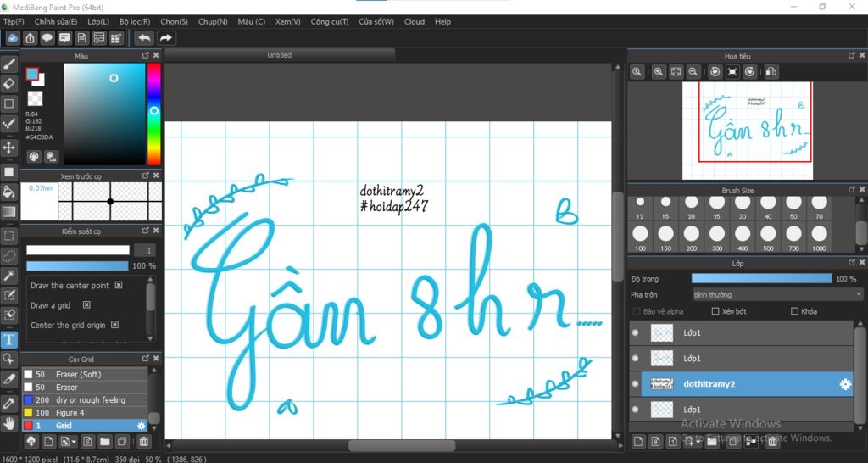
Task: Select the Text tool
Action: tap(8, 339)
